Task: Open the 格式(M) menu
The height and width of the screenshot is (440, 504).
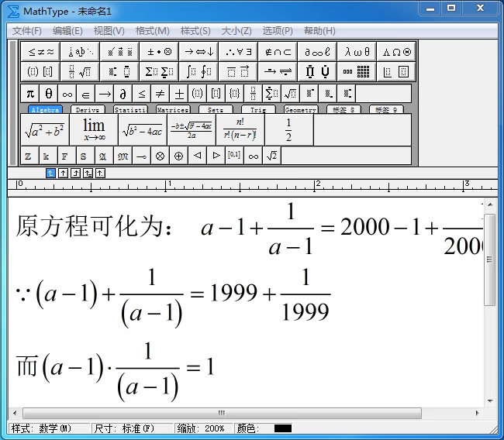Action: coord(152,31)
